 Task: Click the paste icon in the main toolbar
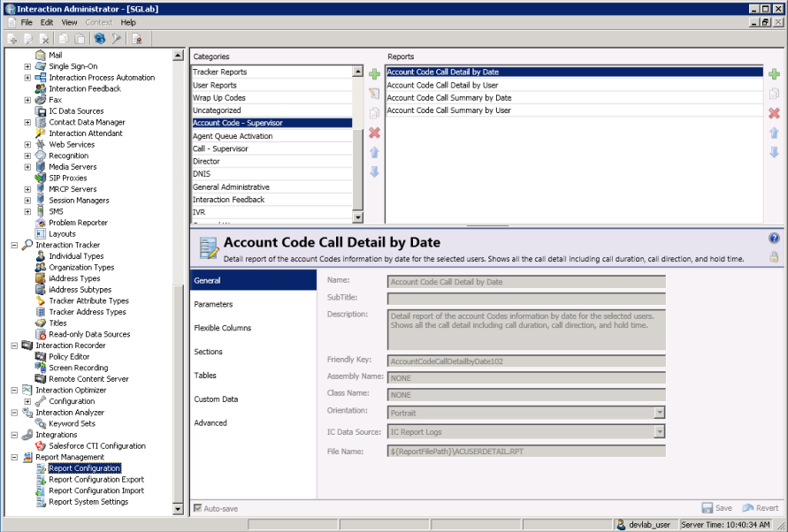click(x=78, y=39)
